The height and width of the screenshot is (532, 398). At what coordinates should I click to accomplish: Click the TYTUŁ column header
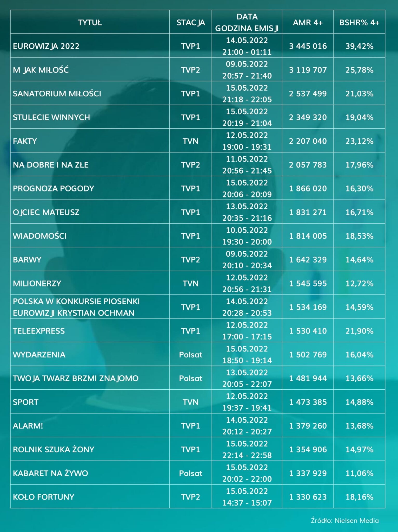[90, 23]
